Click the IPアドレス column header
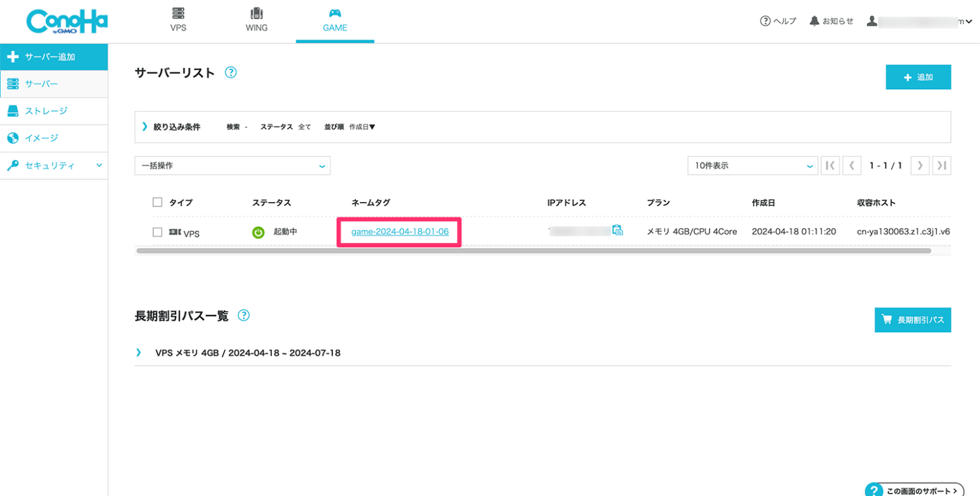Viewport: 980px width, 496px height. point(567,203)
